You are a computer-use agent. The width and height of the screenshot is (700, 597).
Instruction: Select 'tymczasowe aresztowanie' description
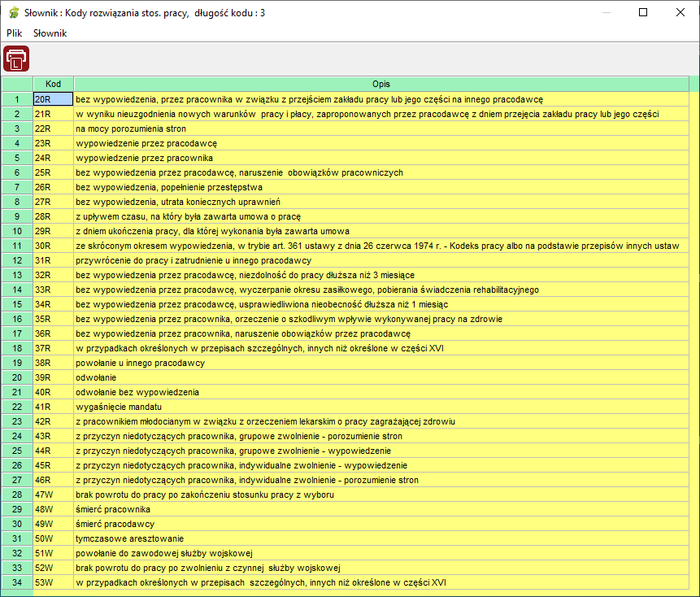381,538
